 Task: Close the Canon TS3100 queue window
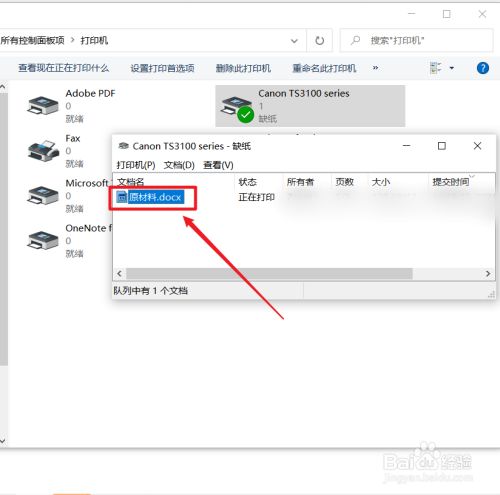[477, 146]
